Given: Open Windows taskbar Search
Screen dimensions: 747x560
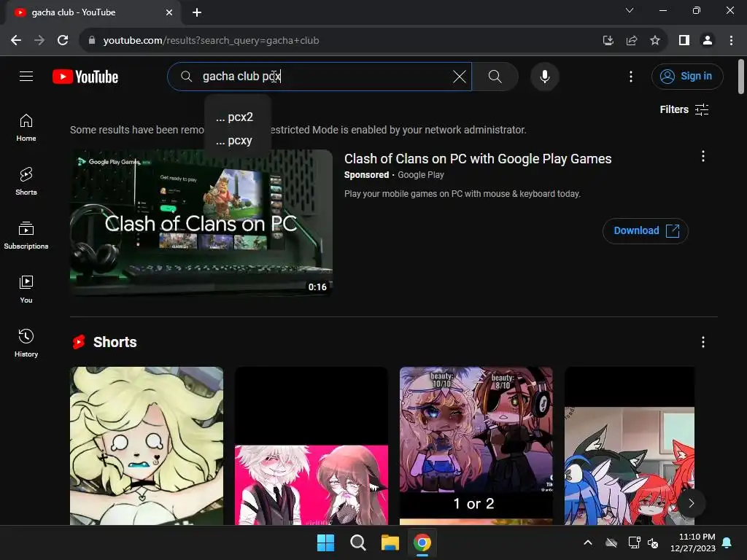Looking at the screenshot, I should [x=357, y=542].
